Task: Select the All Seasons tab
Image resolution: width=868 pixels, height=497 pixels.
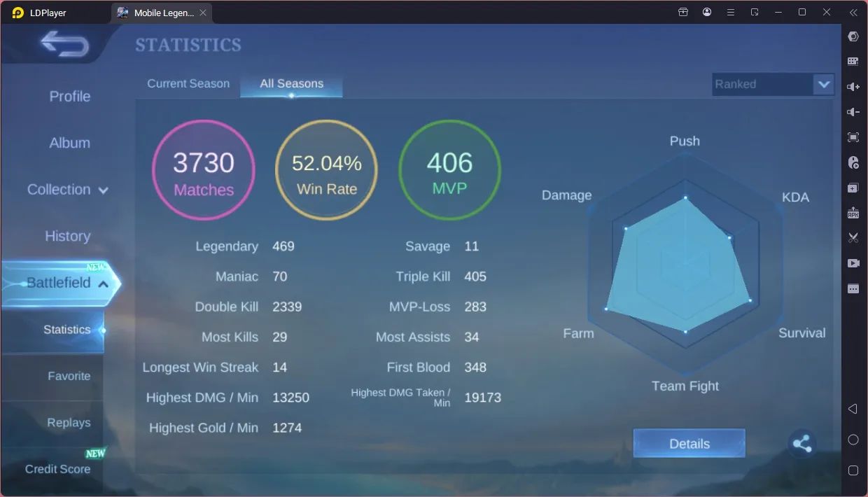Action: point(291,83)
